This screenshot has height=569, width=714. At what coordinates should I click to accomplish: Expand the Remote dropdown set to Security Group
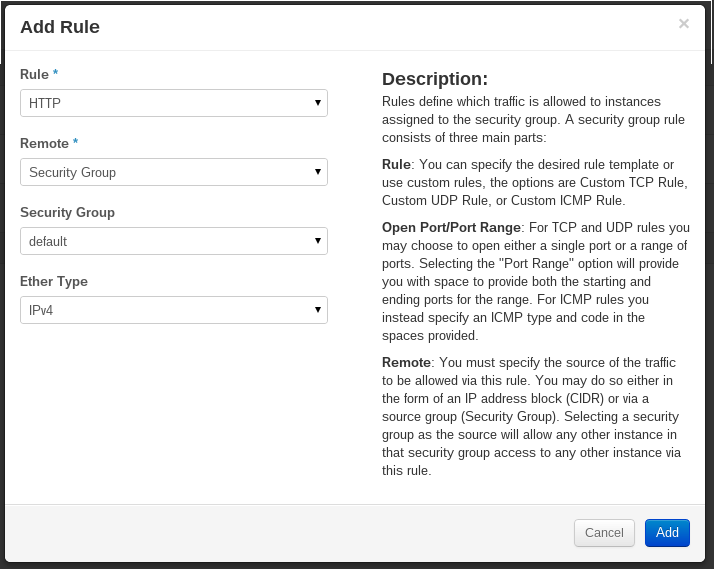click(174, 172)
